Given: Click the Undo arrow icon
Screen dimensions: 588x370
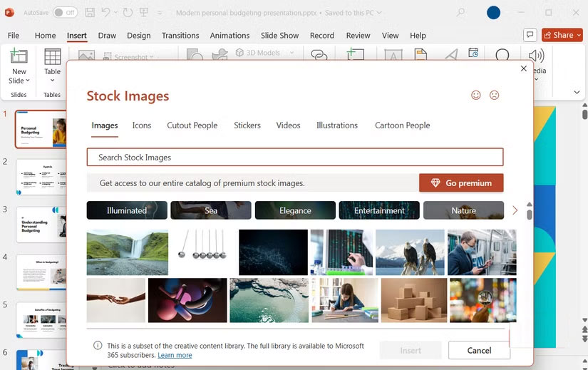Looking at the screenshot, I should [x=105, y=13].
